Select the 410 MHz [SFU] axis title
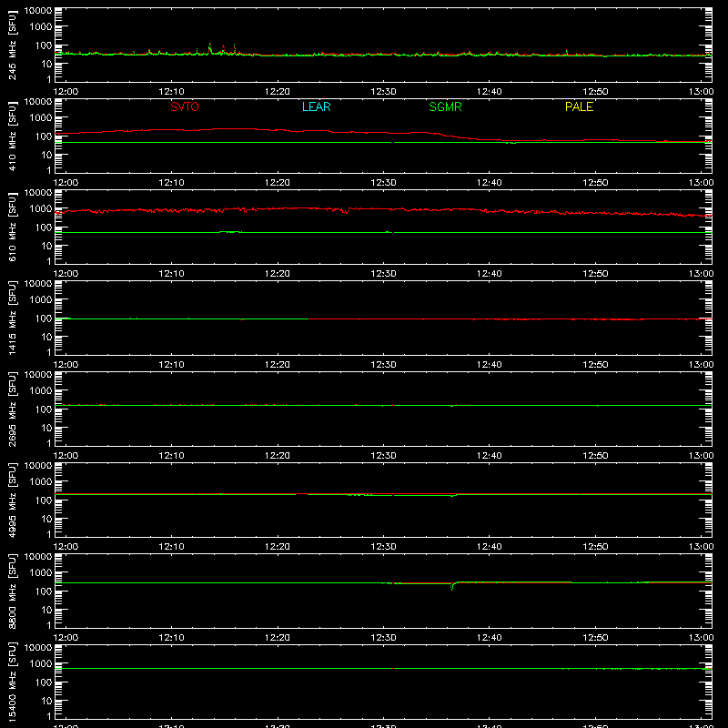Screen dimensions: 728x728 coord(13,136)
